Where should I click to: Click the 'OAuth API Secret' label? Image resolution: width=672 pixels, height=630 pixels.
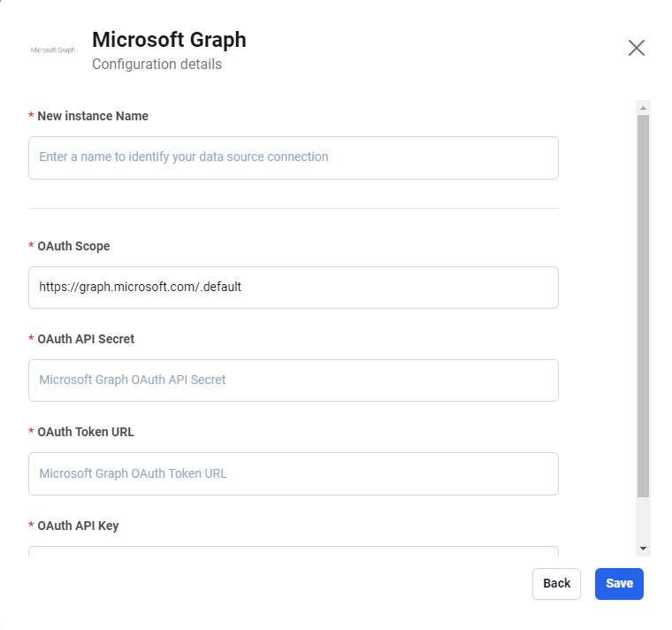click(86, 339)
